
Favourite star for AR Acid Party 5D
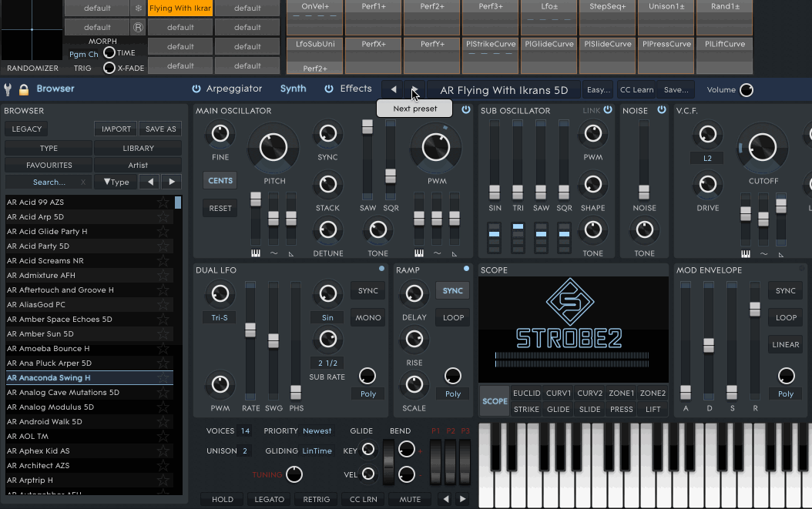coord(163,246)
